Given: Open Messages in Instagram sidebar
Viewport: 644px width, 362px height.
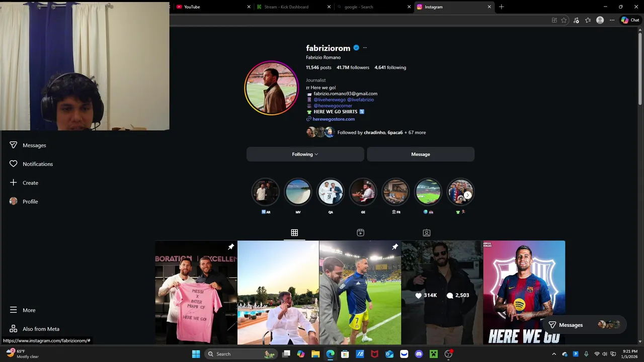Looking at the screenshot, I should tap(28, 145).
